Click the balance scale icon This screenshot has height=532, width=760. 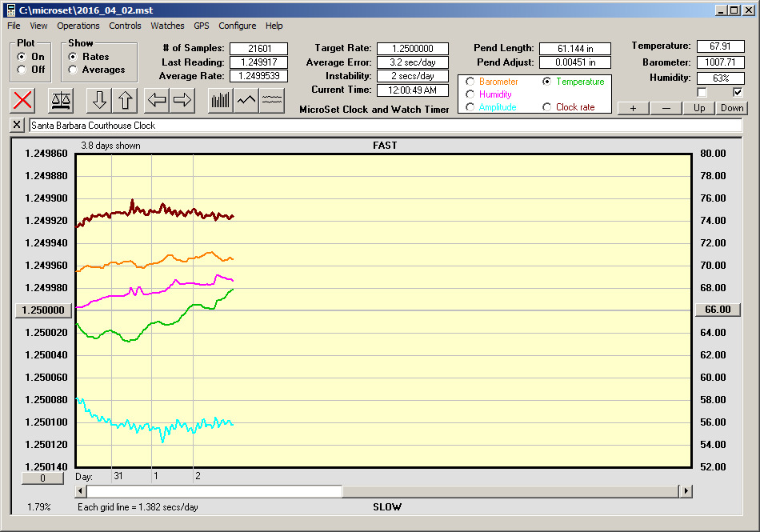61,100
